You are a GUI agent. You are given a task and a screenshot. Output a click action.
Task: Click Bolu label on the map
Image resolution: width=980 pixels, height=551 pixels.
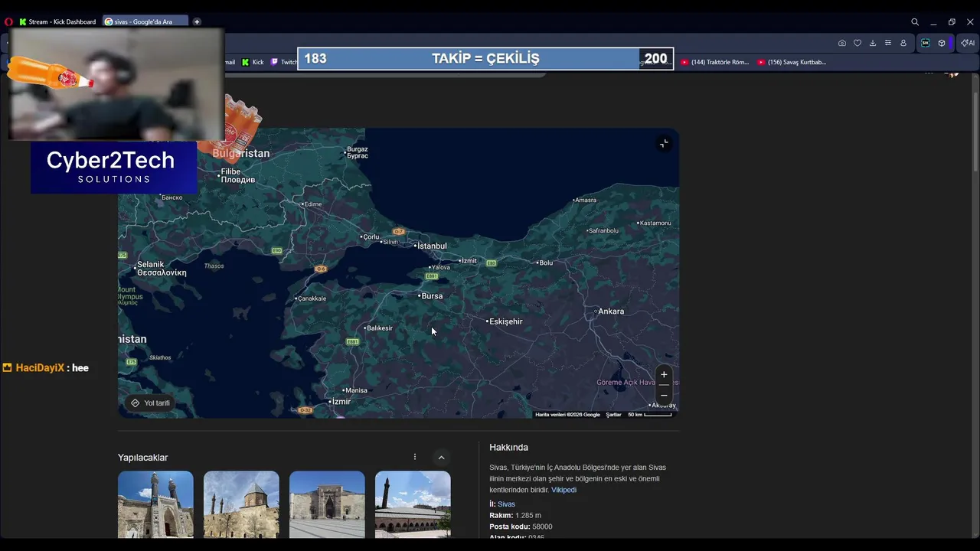(x=544, y=262)
